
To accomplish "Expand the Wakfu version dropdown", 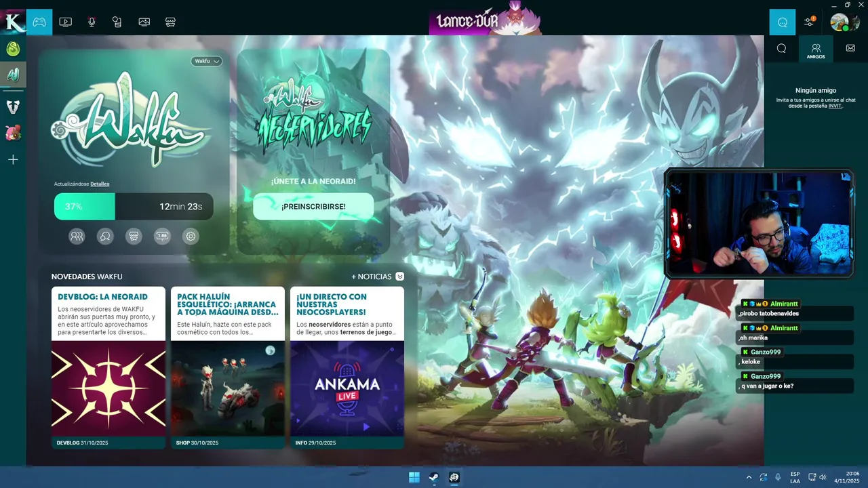I will [207, 61].
